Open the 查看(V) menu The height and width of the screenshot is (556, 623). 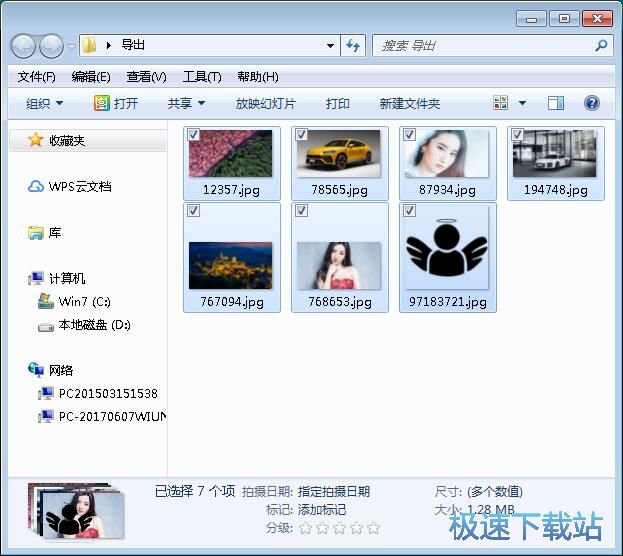[x=146, y=77]
